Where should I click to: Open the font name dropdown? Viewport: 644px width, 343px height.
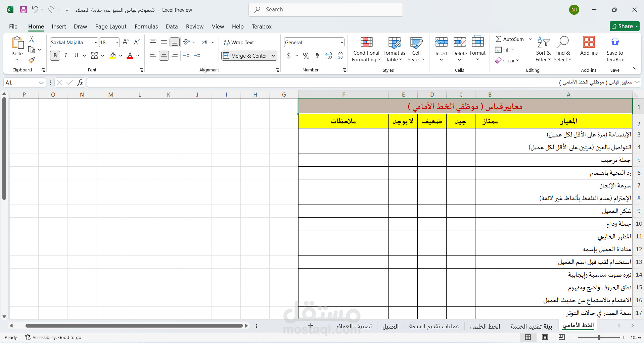tap(96, 42)
